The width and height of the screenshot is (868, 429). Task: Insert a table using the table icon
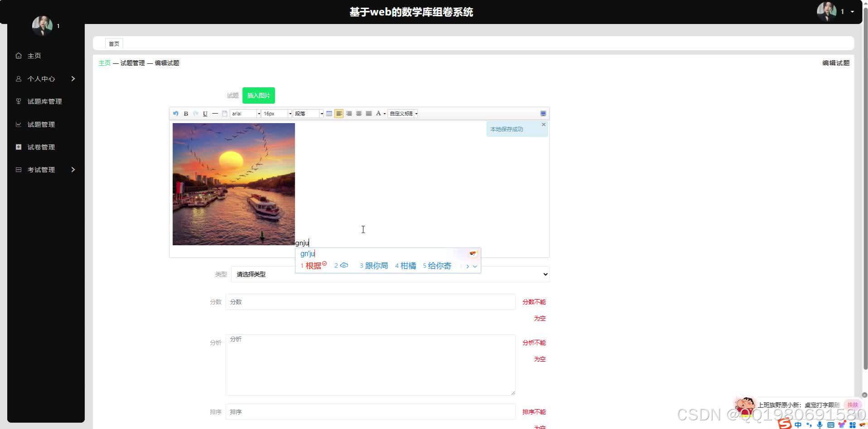329,113
